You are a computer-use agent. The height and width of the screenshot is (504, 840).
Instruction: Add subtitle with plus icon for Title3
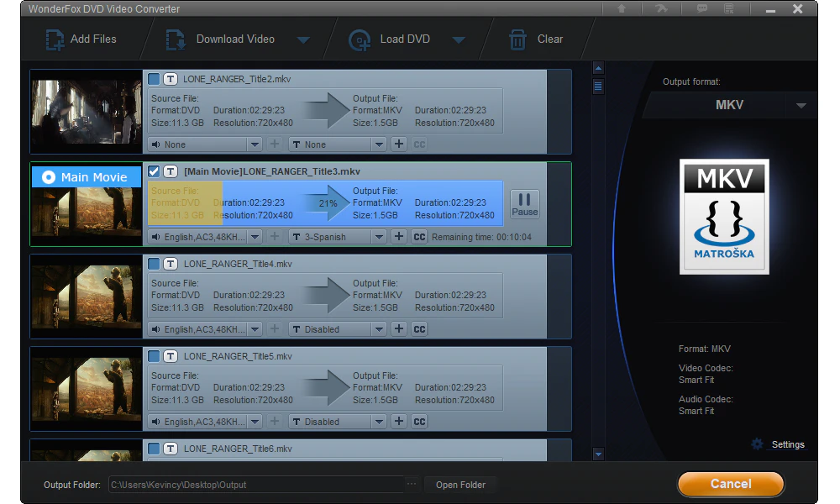[398, 237]
